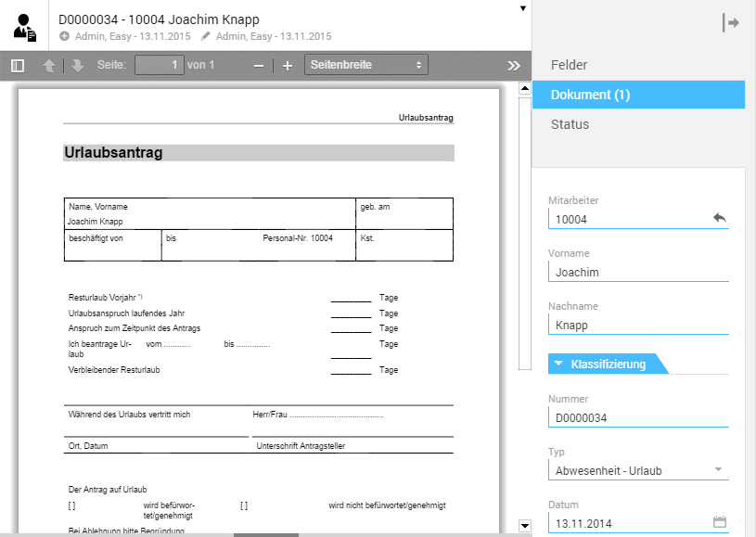The height and width of the screenshot is (537, 756).
Task: Open the viewer's additional tools menu
Action: (x=514, y=65)
